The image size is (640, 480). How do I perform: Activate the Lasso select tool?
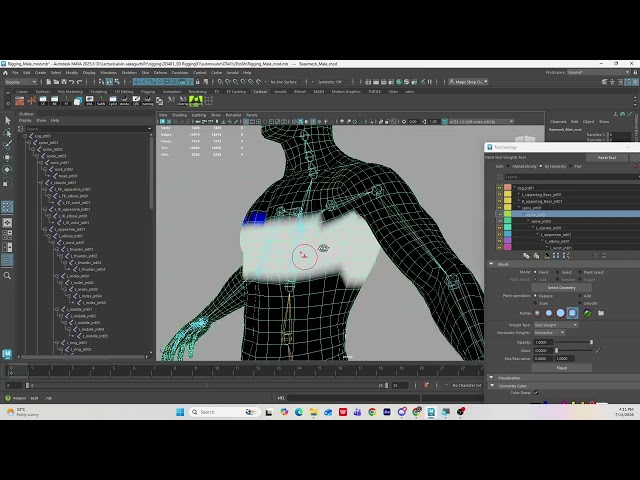[x=7, y=133]
